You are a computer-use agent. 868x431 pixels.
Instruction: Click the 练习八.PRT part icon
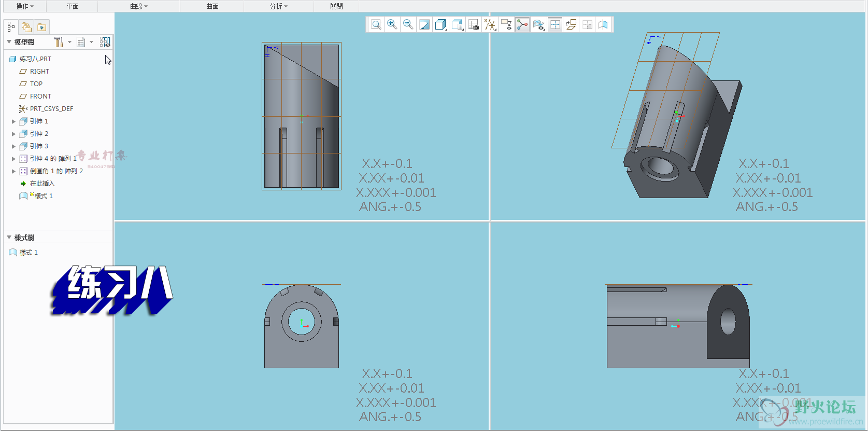(13, 59)
